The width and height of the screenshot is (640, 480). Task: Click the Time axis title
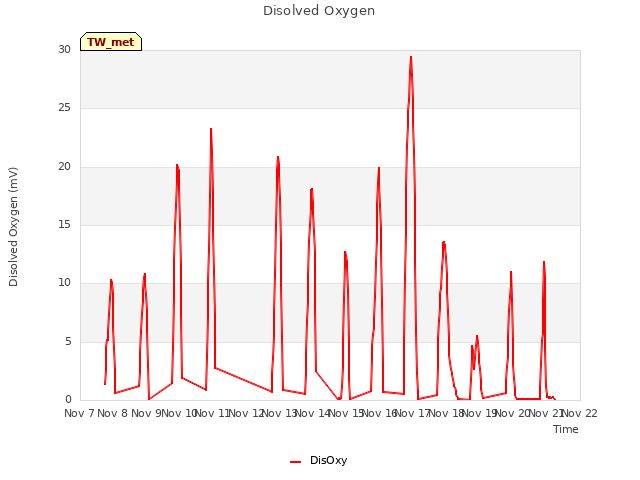[x=565, y=429]
